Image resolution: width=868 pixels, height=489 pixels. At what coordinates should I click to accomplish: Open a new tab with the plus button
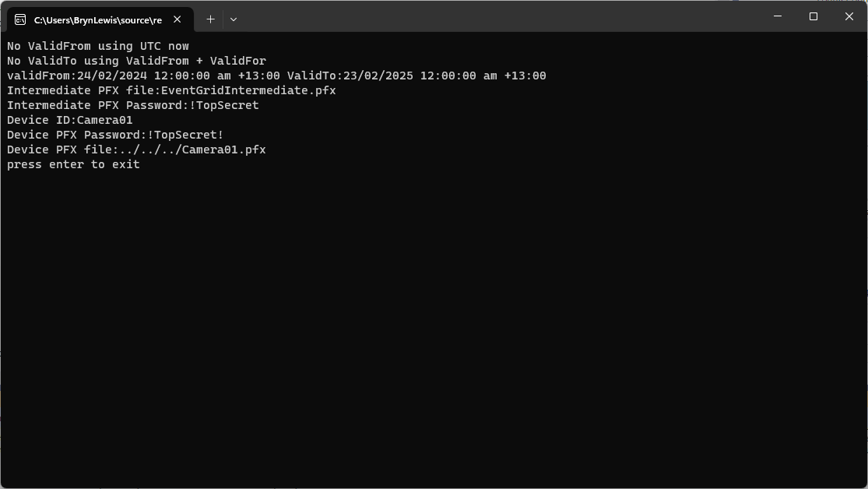[x=210, y=19]
